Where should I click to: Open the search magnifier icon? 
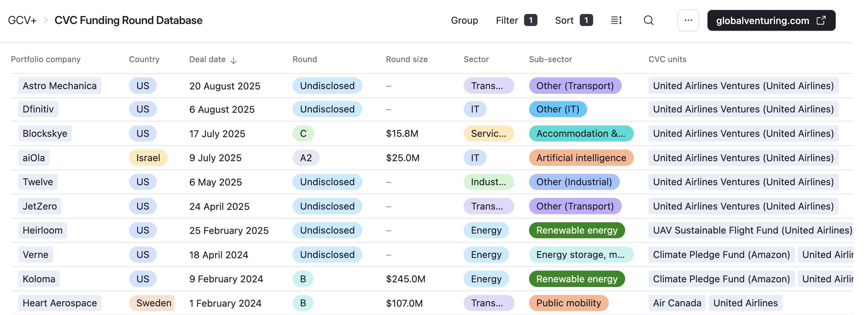click(x=648, y=21)
